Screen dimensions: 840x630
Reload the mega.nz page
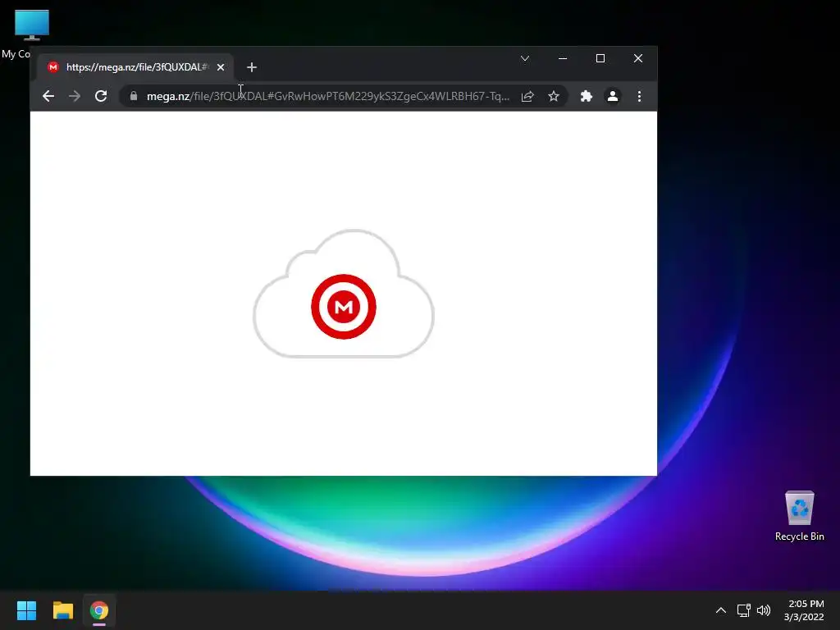(x=101, y=97)
